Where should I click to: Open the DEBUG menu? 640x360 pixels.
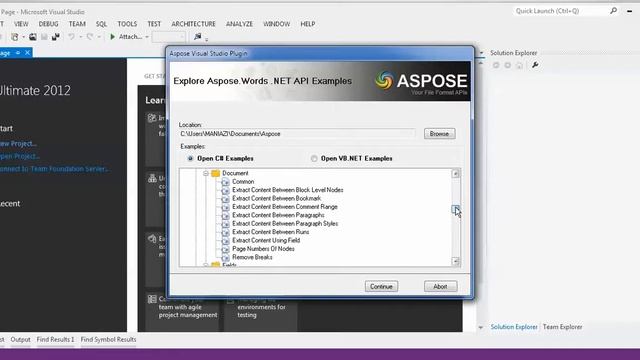pyautogui.click(x=49, y=24)
